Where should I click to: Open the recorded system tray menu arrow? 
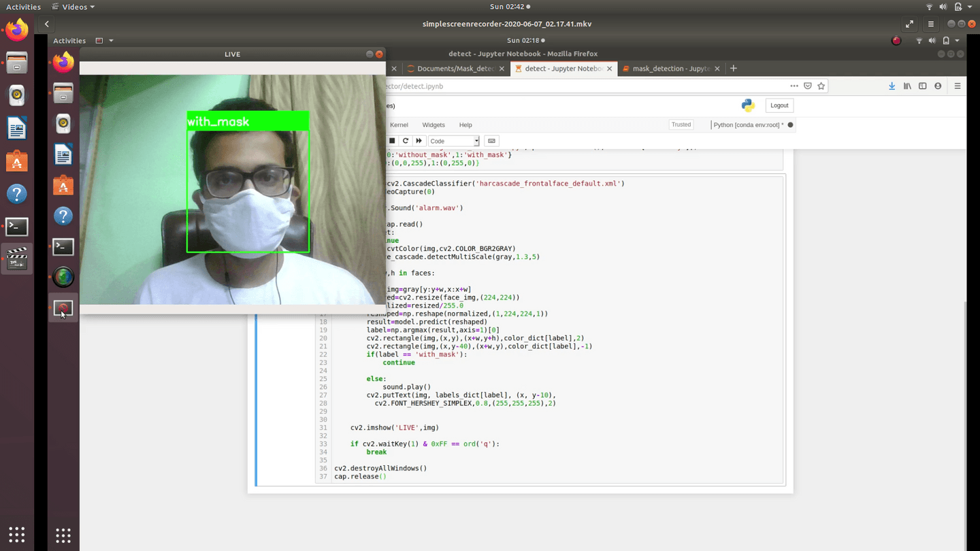pyautogui.click(x=957, y=41)
